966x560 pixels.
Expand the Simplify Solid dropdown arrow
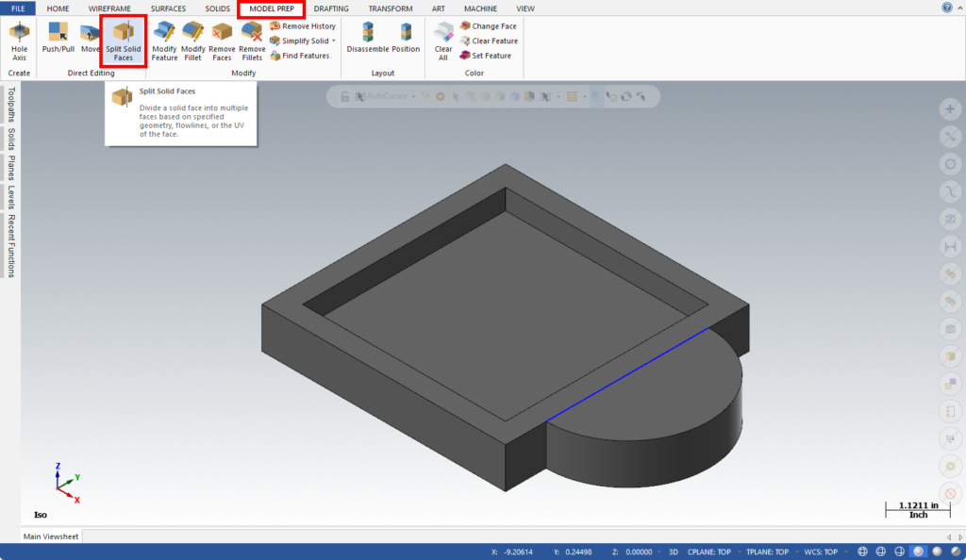tap(334, 41)
